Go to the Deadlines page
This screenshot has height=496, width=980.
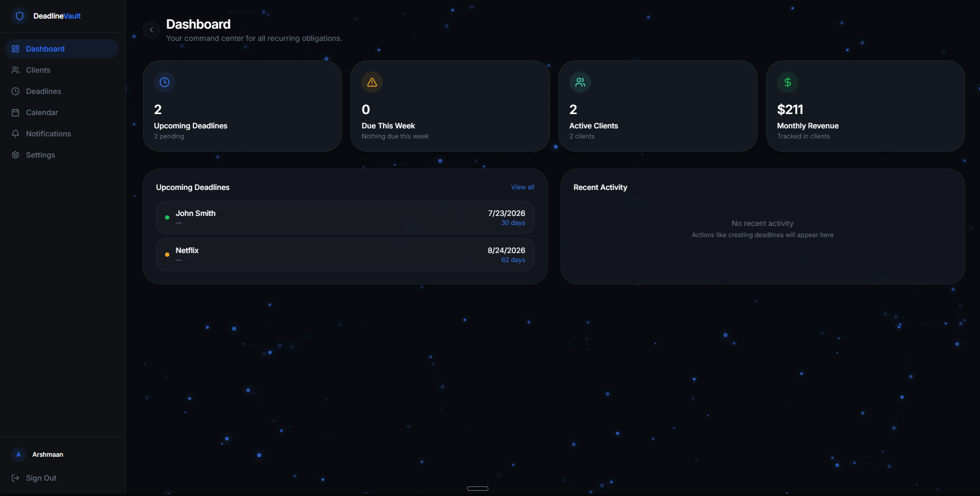(62, 91)
